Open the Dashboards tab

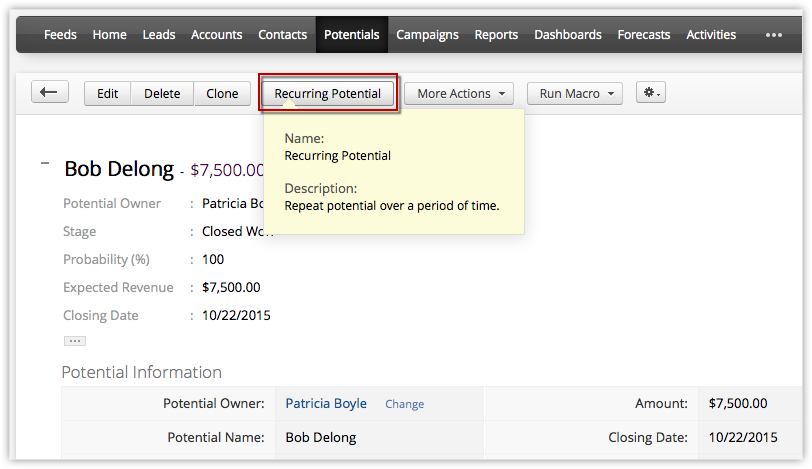coord(568,35)
